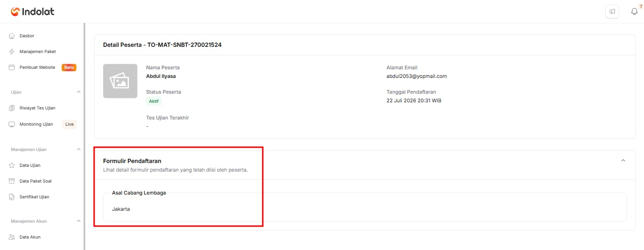Viewport: 644px width, 250px height.
Task: Open Pembuat Website menu item
Action: coord(37,67)
